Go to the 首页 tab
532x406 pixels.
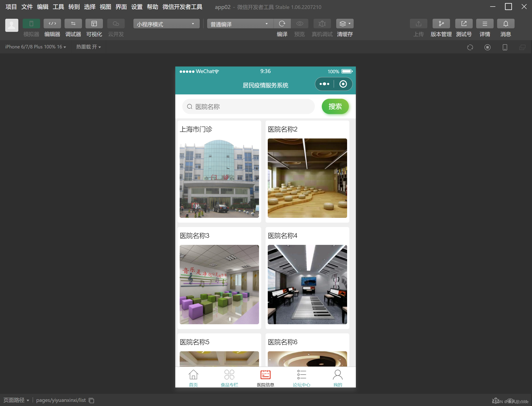[x=193, y=378]
